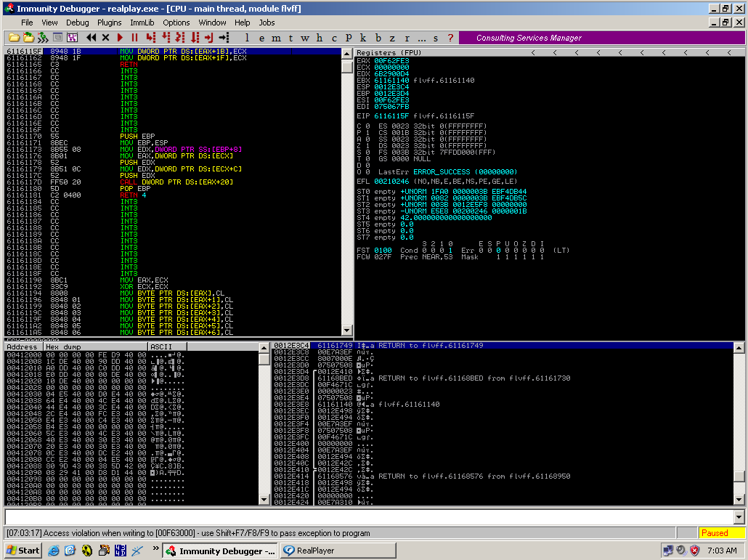Screen dimensions: 748x560
Task: Close the debugged program with the X icon
Action: point(105,38)
